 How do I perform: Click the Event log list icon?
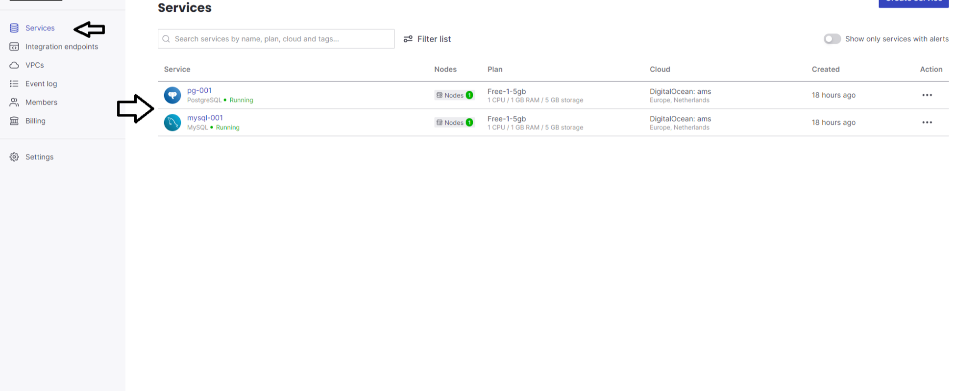[x=14, y=84]
